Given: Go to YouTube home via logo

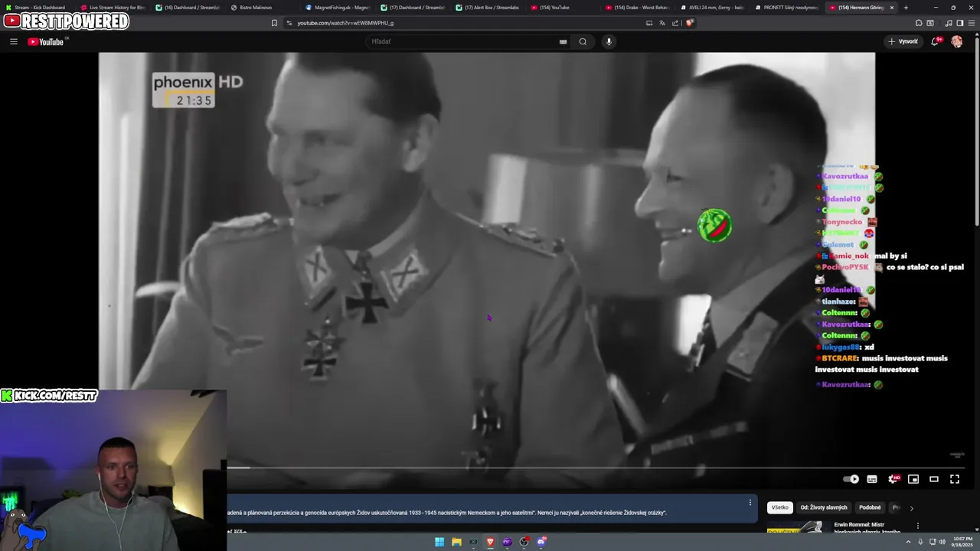Looking at the screenshot, I should coord(47,41).
